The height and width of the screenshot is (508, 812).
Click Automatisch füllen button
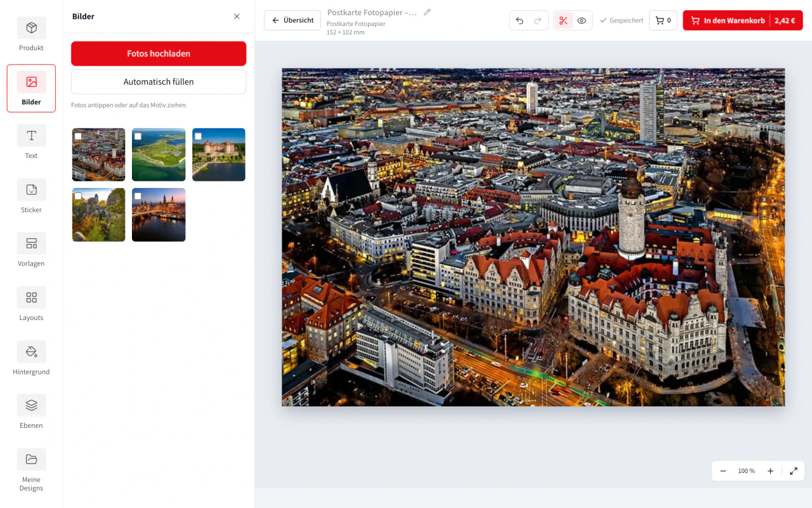pyautogui.click(x=159, y=82)
